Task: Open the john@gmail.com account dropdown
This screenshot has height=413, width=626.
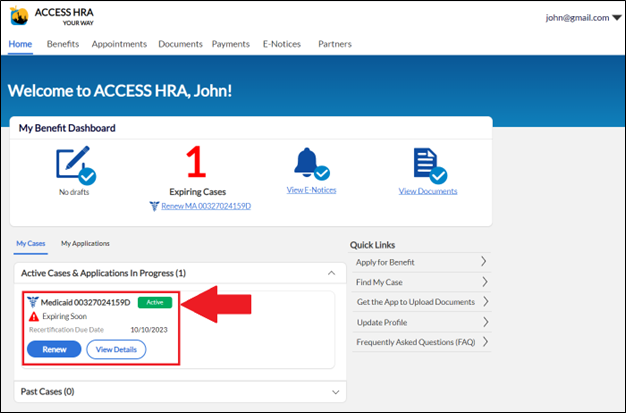Action: [583, 18]
